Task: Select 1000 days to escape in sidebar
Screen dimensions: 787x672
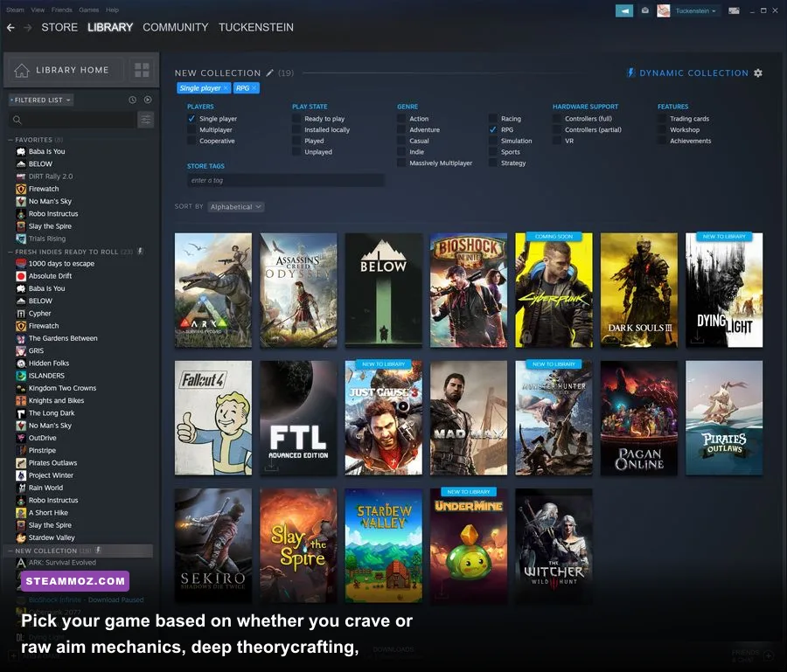Action: tap(61, 264)
